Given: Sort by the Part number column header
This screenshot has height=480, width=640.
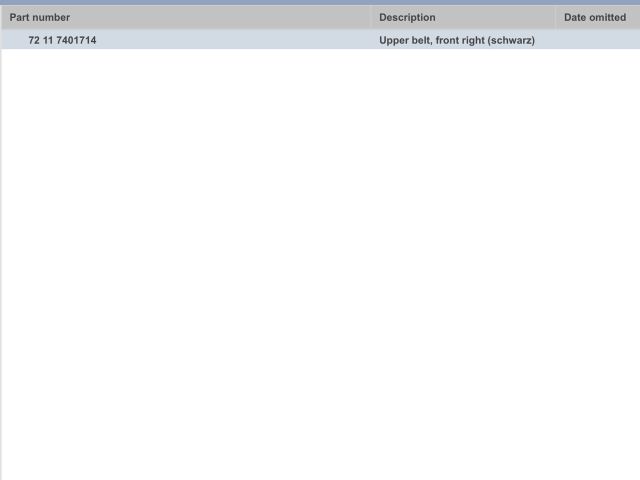Looking at the screenshot, I should point(40,17).
